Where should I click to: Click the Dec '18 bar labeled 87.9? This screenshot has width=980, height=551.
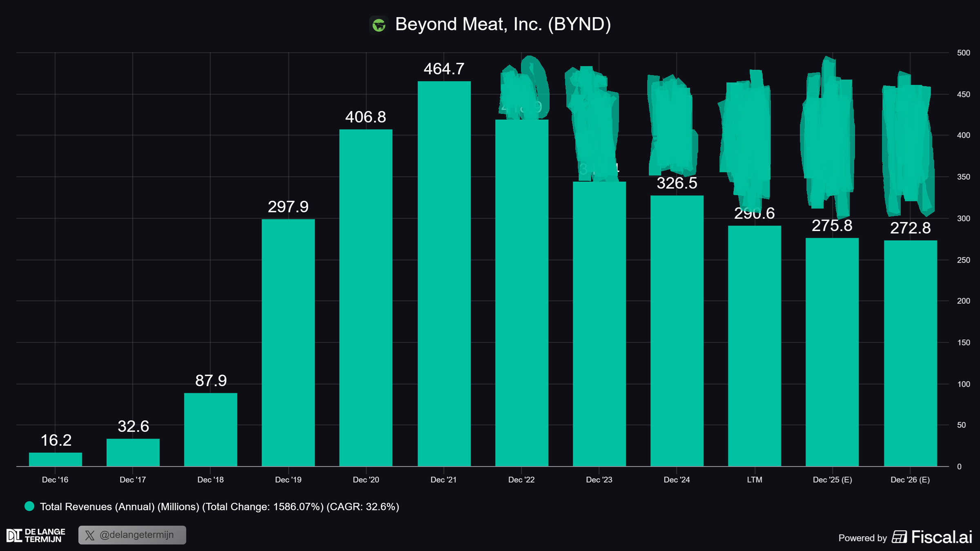pos(211,429)
